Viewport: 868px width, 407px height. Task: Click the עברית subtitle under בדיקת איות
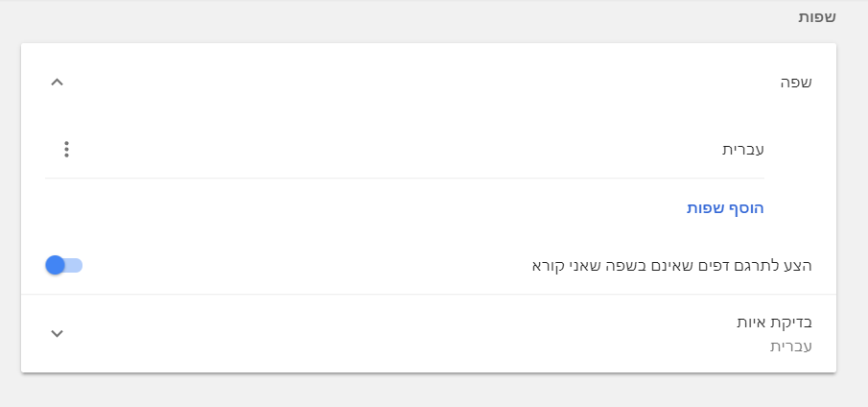coord(791,346)
